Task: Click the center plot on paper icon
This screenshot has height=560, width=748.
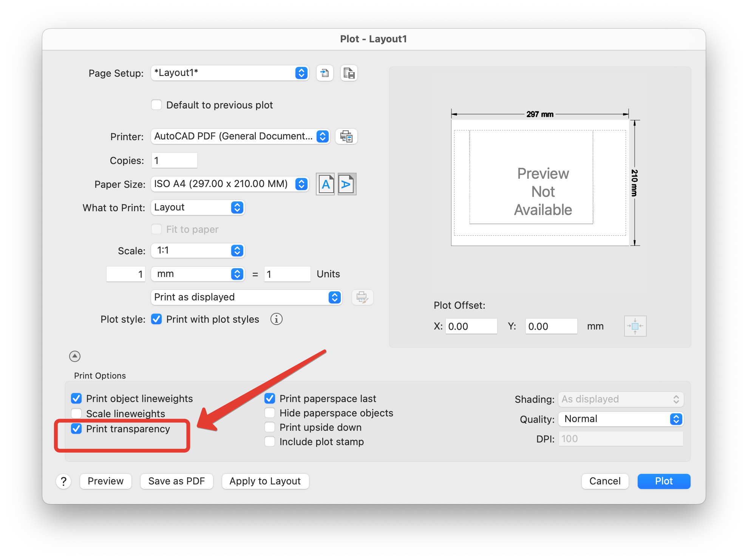Action: click(635, 326)
